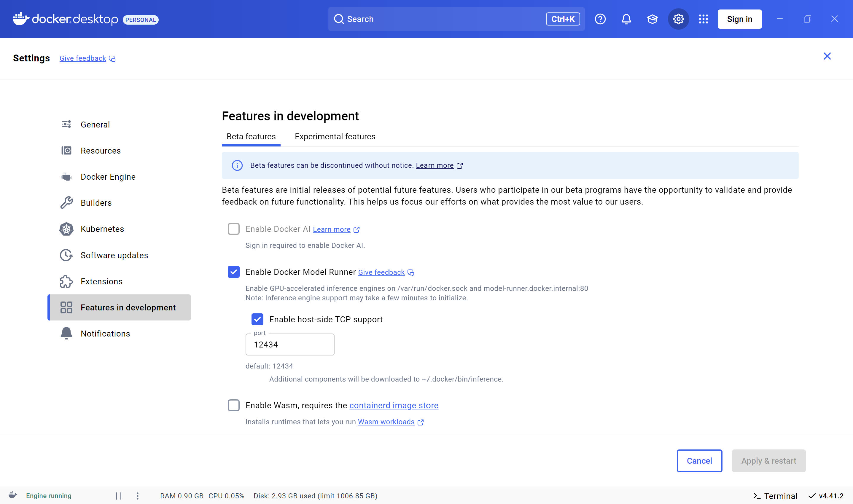The height and width of the screenshot is (504, 853).
Task: Click the info icon in beta banner
Action: pyautogui.click(x=237, y=165)
